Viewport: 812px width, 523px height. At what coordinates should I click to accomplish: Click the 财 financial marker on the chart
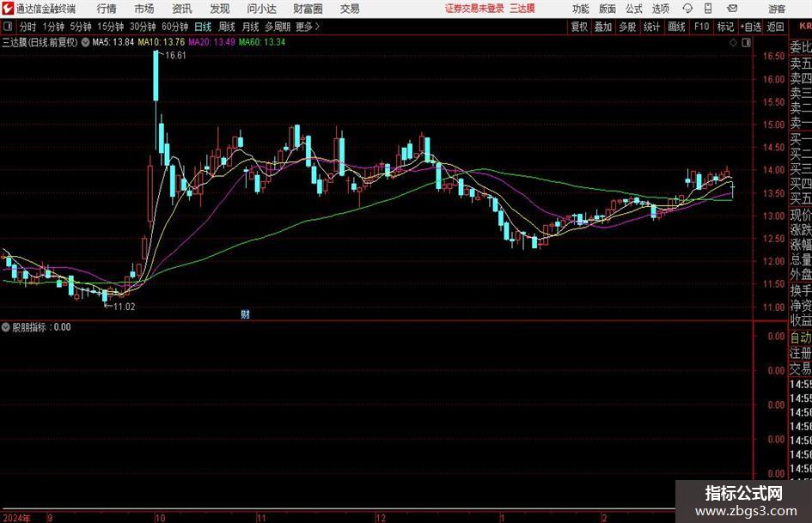(x=246, y=313)
